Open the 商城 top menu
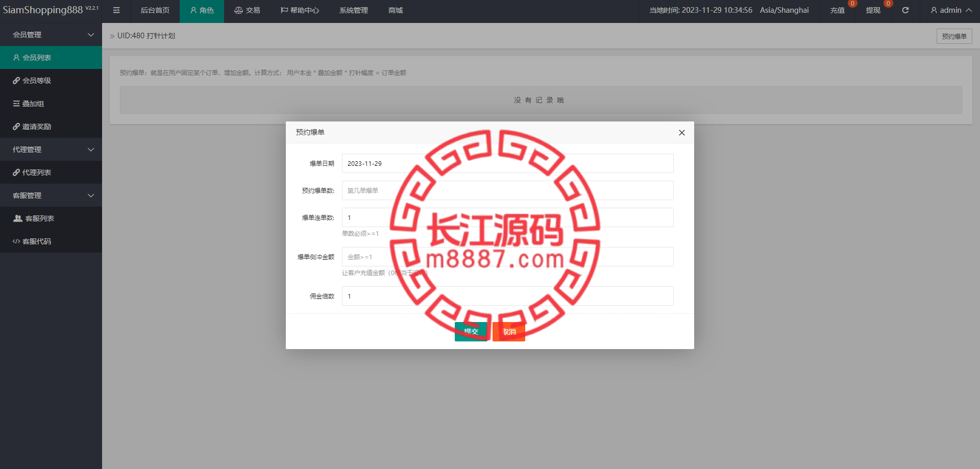This screenshot has width=980, height=469. coord(396,10)
